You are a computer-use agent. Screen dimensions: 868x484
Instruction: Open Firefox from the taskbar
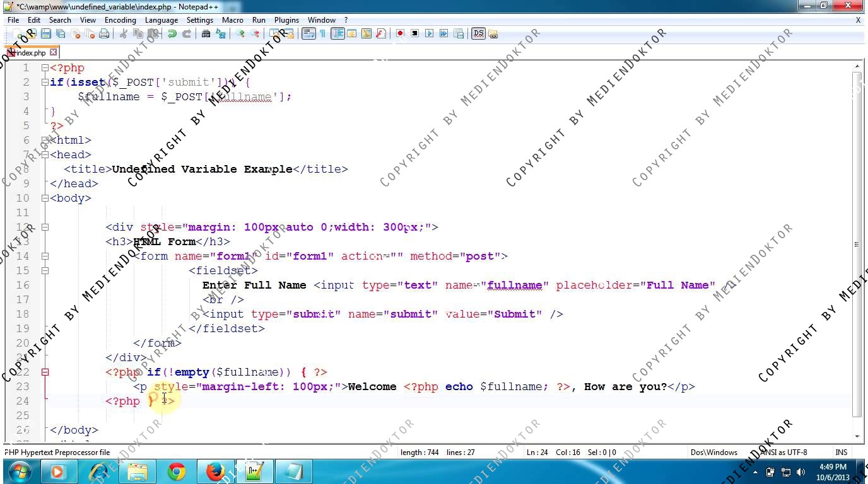click(215, 471)
